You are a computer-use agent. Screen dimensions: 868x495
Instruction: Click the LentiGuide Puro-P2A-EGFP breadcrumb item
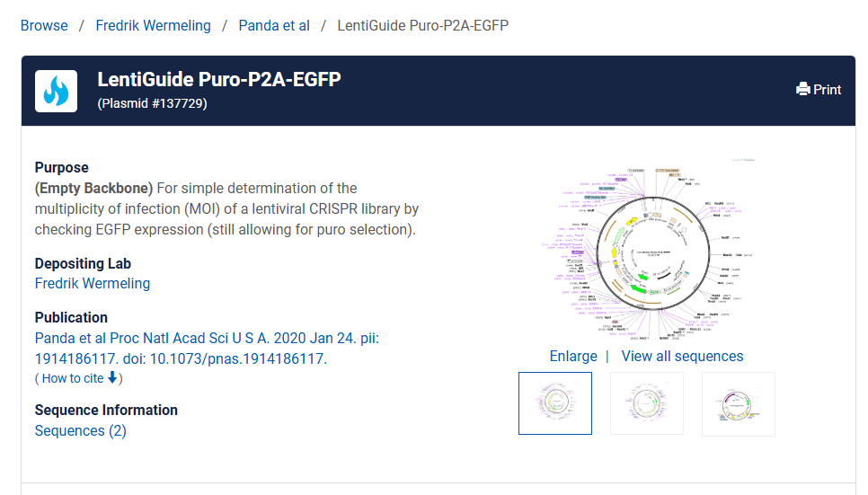point(422,25)
